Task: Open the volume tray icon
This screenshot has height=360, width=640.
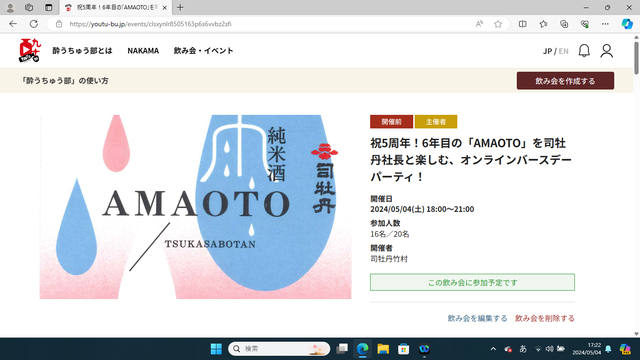Action: 550,349
